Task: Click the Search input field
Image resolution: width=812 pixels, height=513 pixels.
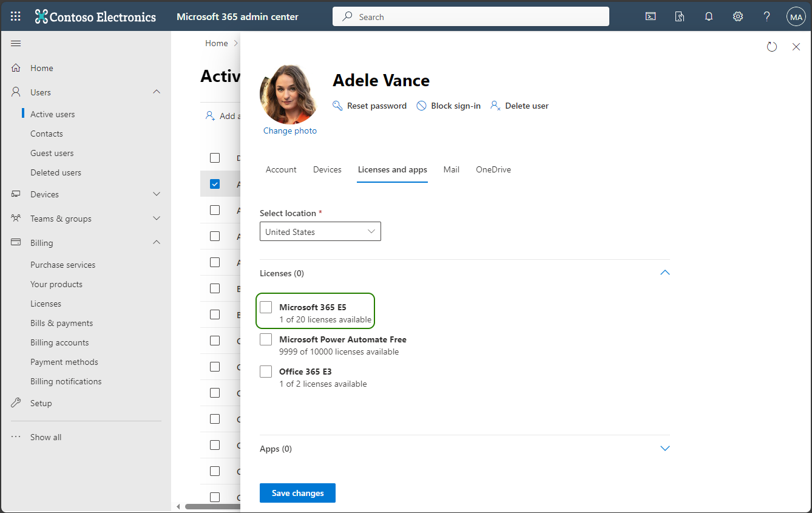Action: click(x=471, y=16)
